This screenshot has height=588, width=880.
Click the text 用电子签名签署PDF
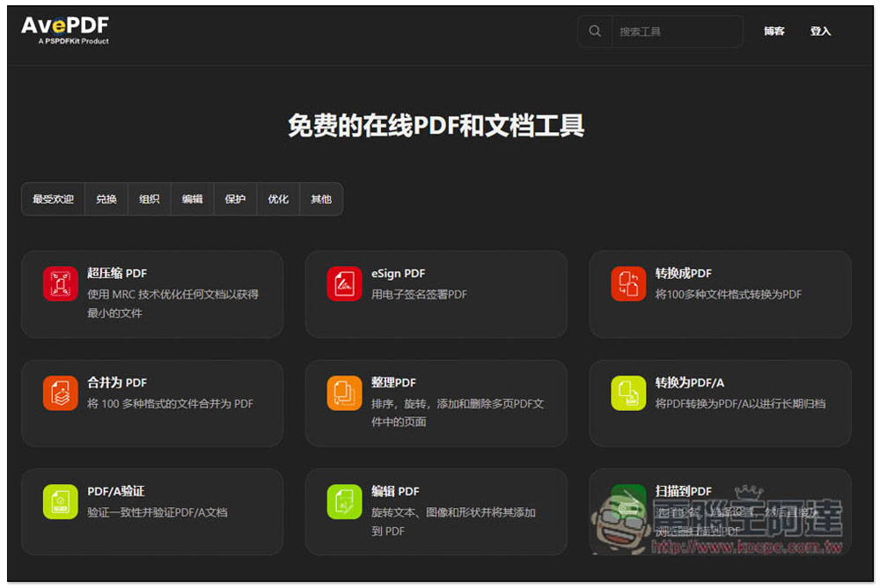419,294
